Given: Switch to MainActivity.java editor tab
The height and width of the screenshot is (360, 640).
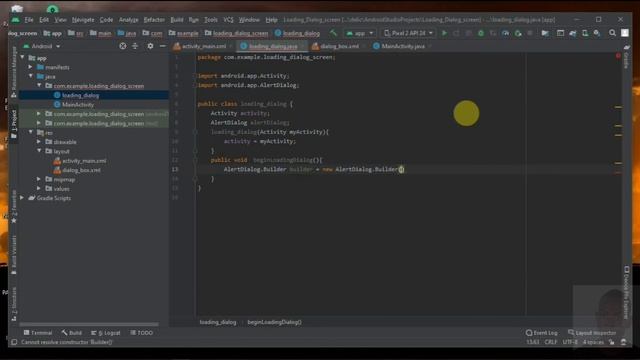Looking at the screenshot, I should pos(401,46).
